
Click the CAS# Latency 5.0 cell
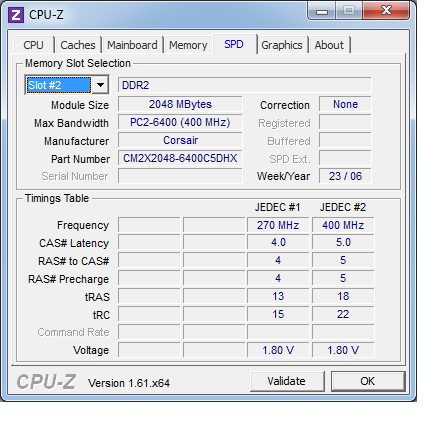pos(343,242)
